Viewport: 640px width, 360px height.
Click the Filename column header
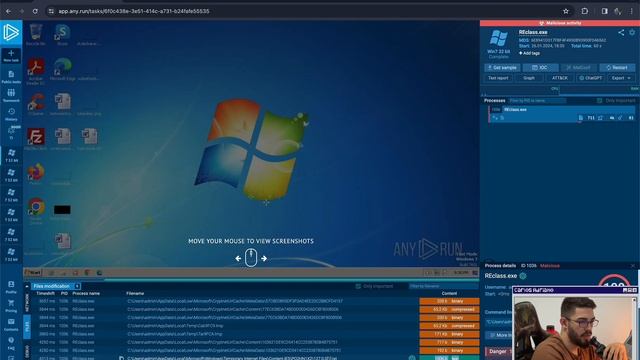(135, 293)
